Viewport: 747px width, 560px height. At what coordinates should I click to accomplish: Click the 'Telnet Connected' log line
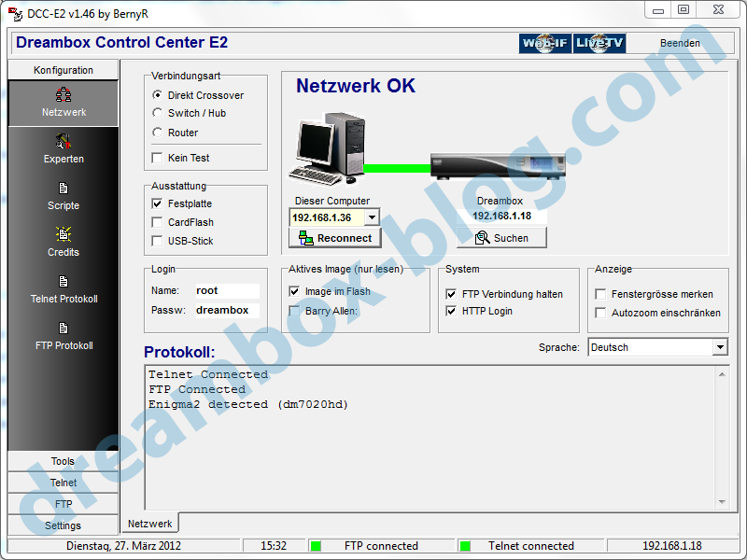(x=208, y=374)
